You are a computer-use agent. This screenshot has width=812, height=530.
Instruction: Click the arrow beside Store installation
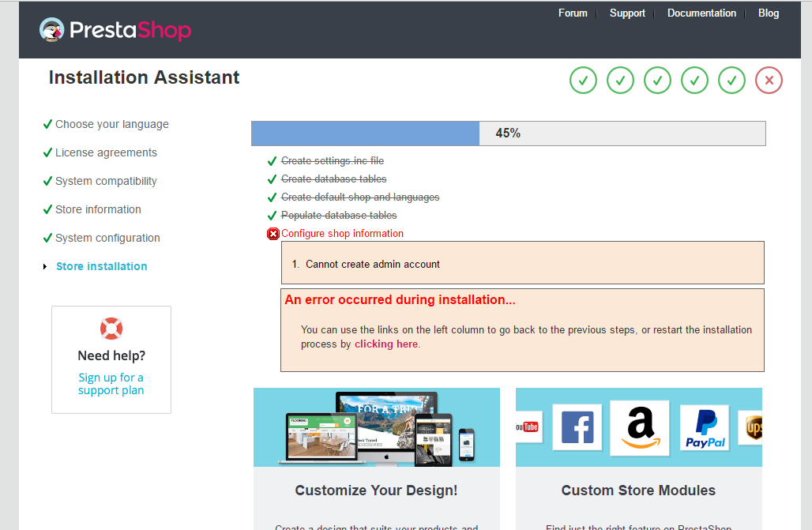tap(45, 266)
